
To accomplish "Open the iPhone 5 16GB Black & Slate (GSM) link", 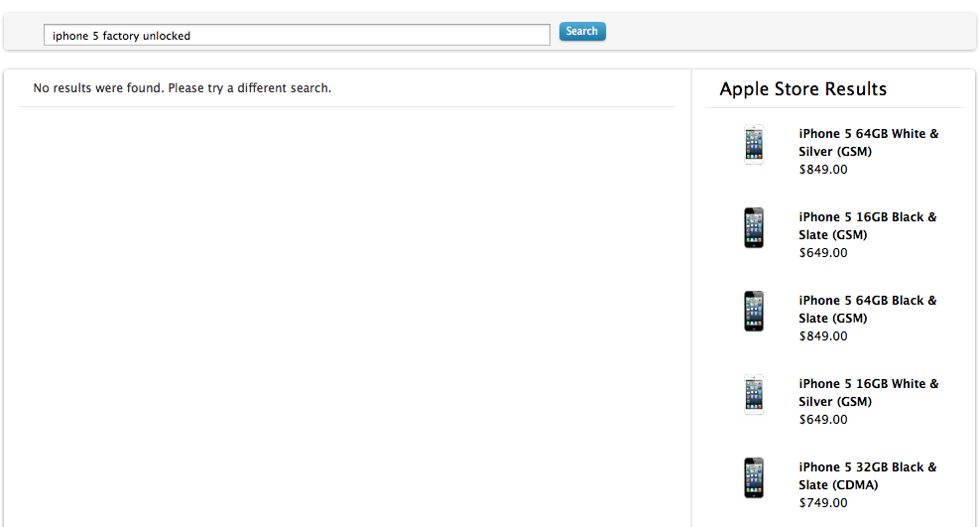I will (868, 225).
